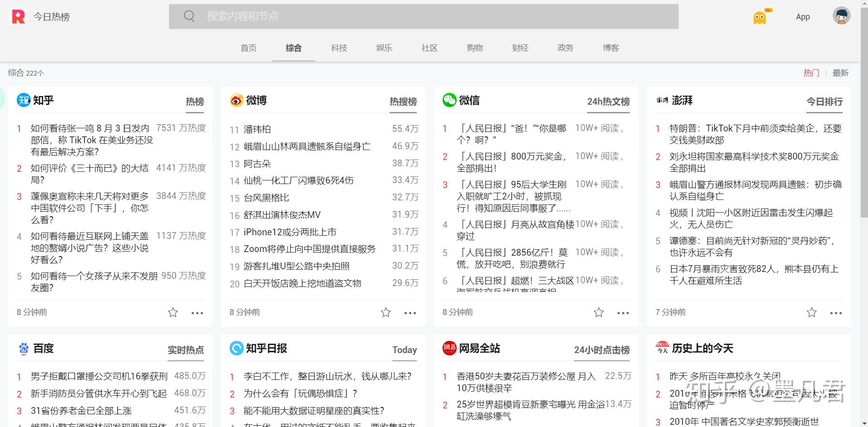Viewport: 868px width, 427px height.
Task: Switch to the 政务 tab
Action: 565,48
